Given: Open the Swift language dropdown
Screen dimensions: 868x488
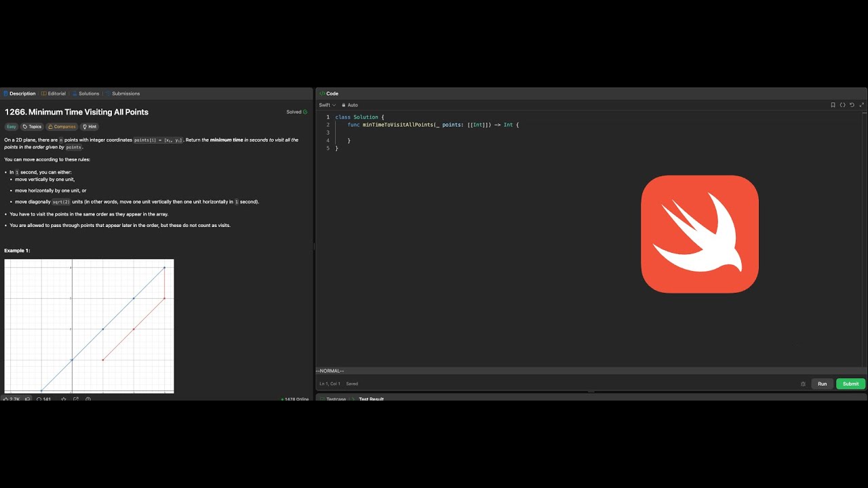Looking at the screenshot, I should pyautogui.click(x=328, y=105).
